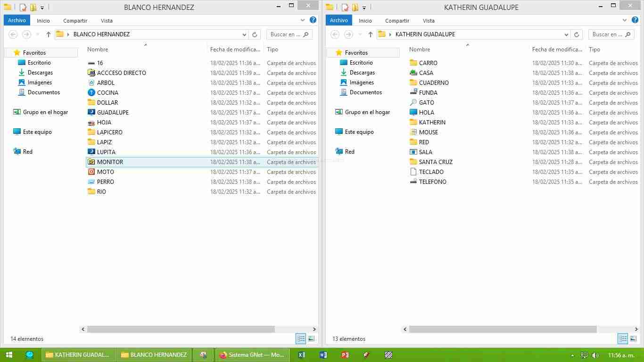This screenshot has width=644, height=362.
Task: Expand the ribbon in KATHERIN GUADALUPE window
Action: 625,20
